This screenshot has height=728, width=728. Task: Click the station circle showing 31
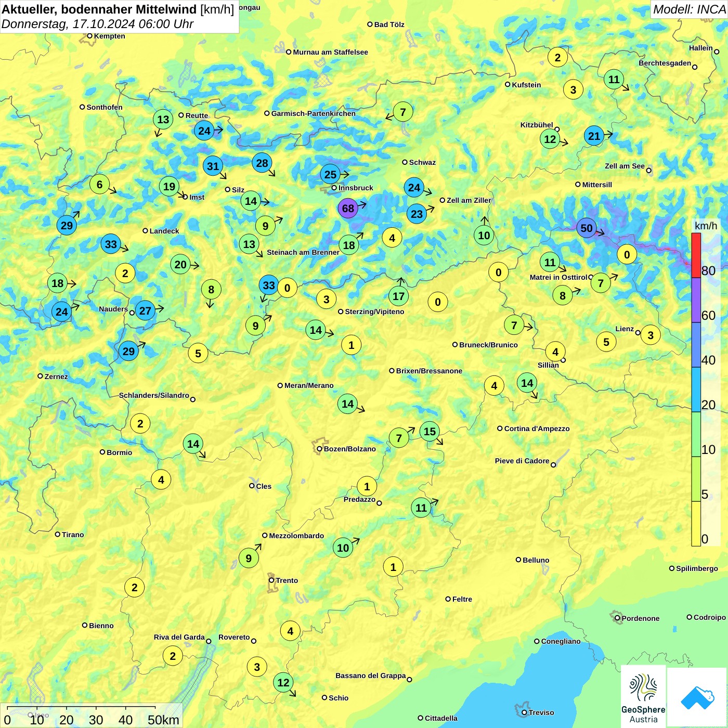click(x=213, y=166)
